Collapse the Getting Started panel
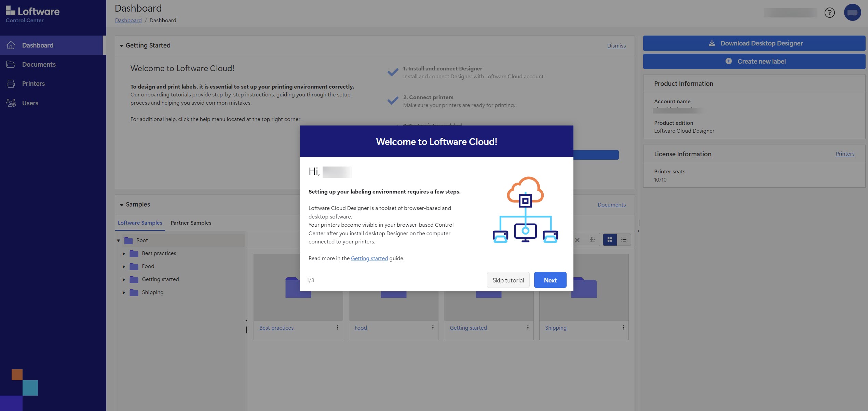The image size is (868, 411). pyautogui.click(x=121, y=45)
